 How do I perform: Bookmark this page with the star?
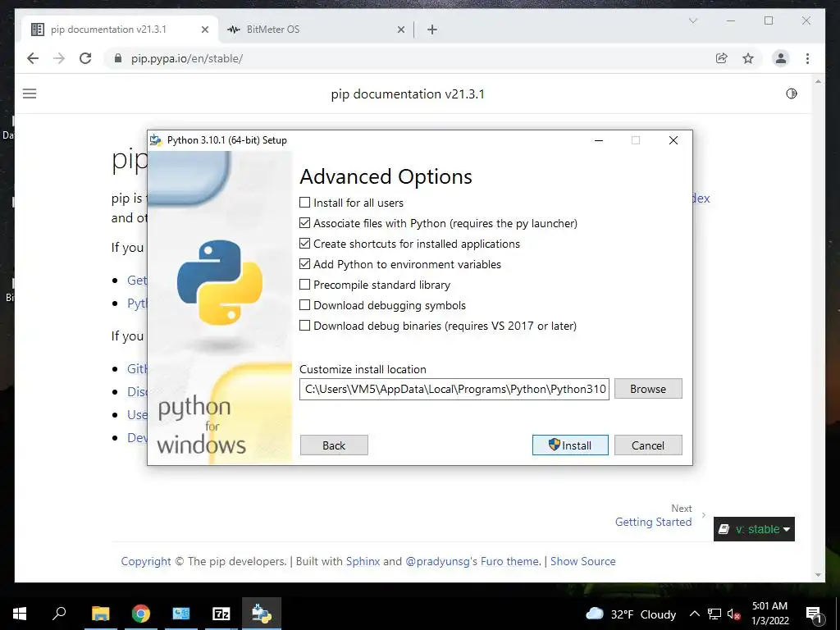click(x=748, y=58)
